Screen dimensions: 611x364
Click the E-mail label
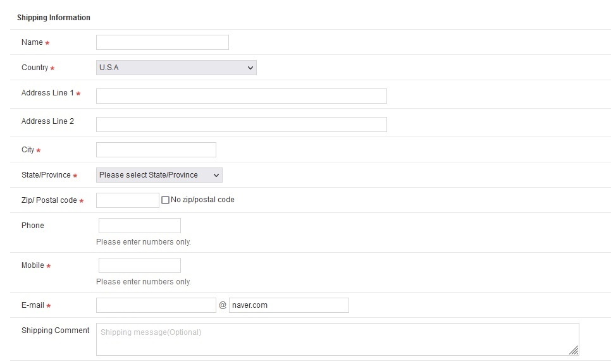[33, 305]
